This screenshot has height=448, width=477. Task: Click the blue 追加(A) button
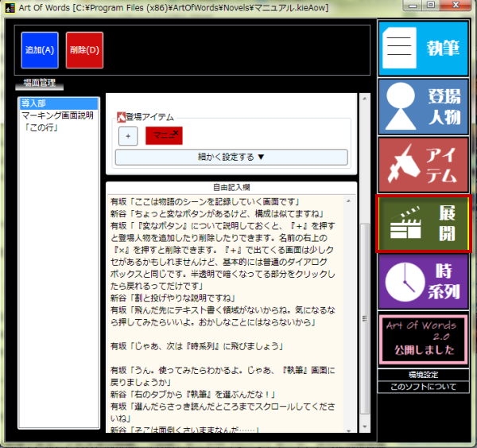tap(40, 51)
